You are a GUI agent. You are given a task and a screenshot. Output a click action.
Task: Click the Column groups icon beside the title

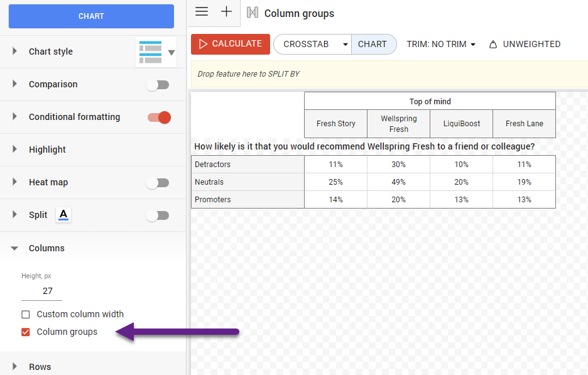(x=253, y=13)
